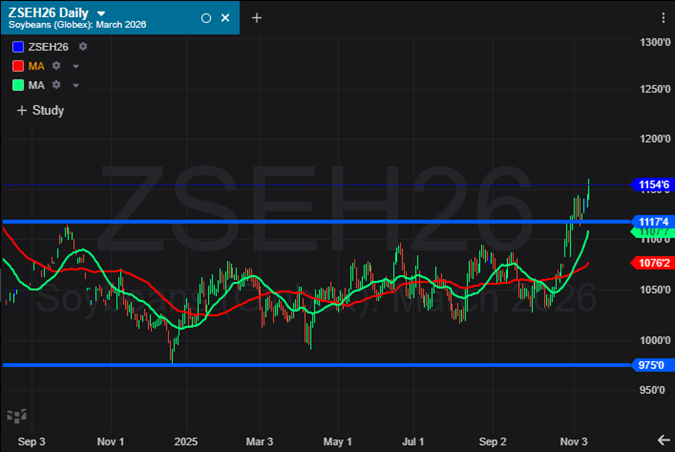
Task: Click the Sep 2 date axis label
Action: [x=493, y=442]
